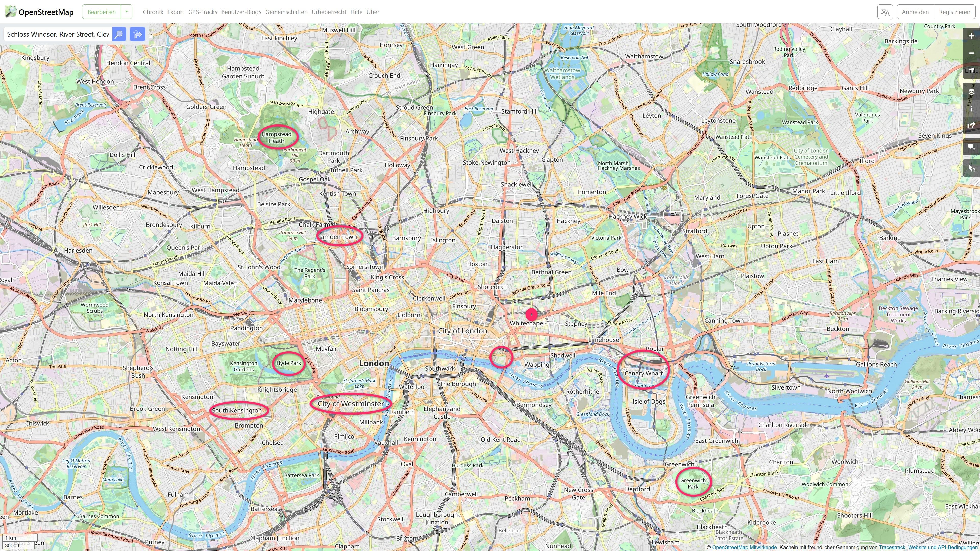Show my location on the map
The height and width of the screenshot is (551, 980).
971,70
